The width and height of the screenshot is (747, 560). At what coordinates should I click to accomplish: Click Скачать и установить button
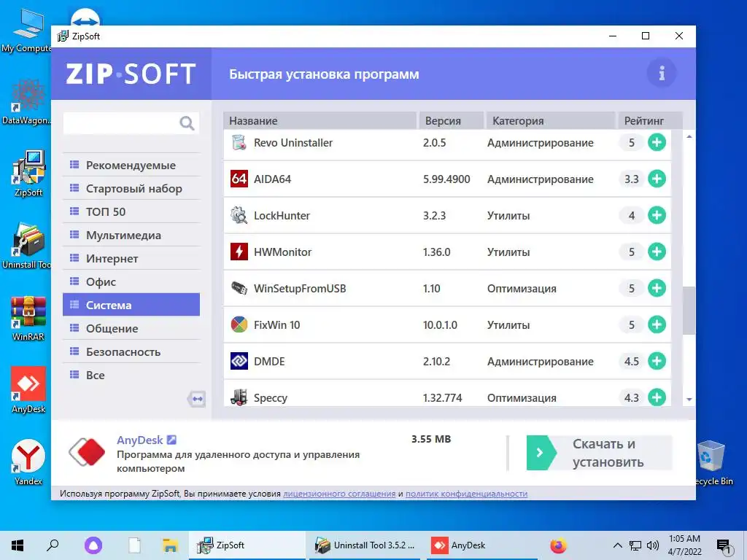tap(600, 453)
